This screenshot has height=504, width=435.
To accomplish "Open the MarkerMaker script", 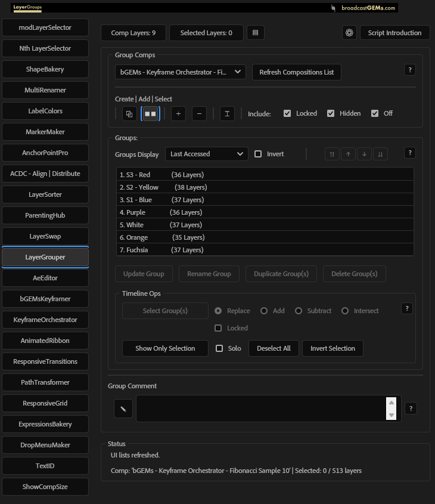I will 45,132.
